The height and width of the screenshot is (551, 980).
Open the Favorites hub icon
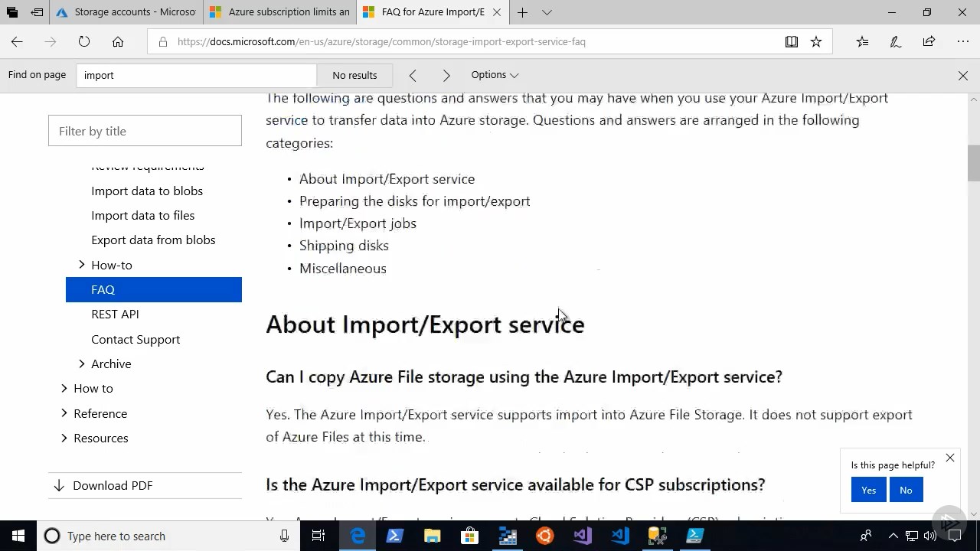coord(863,41)
